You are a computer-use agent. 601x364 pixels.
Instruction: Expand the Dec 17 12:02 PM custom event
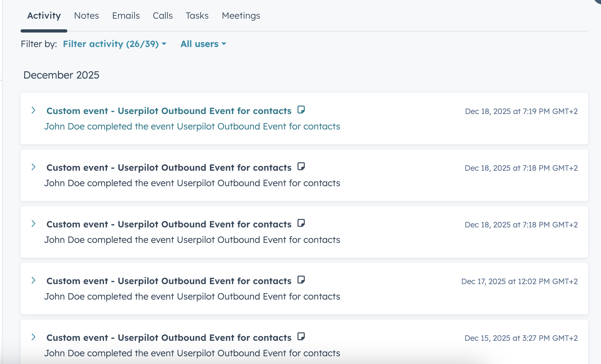pyautogui.click(x=33, y=281)
